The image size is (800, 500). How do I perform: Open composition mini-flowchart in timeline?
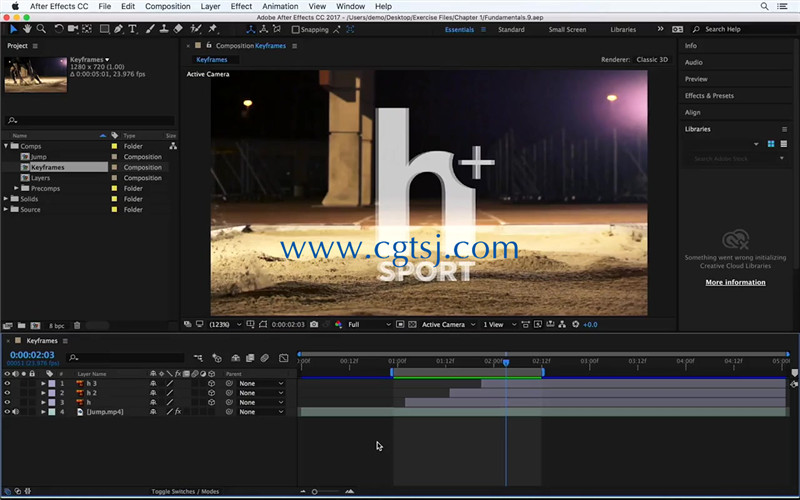click(198, 358)
